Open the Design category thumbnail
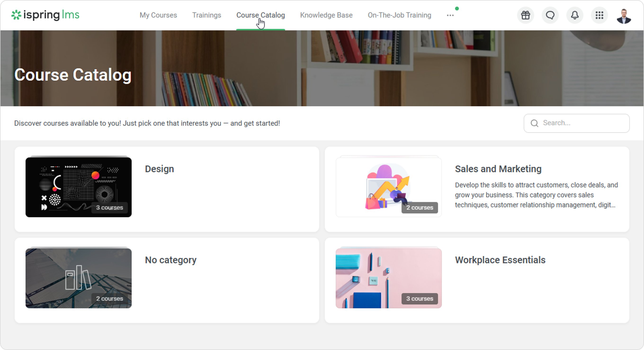 (x=78, y=187)
